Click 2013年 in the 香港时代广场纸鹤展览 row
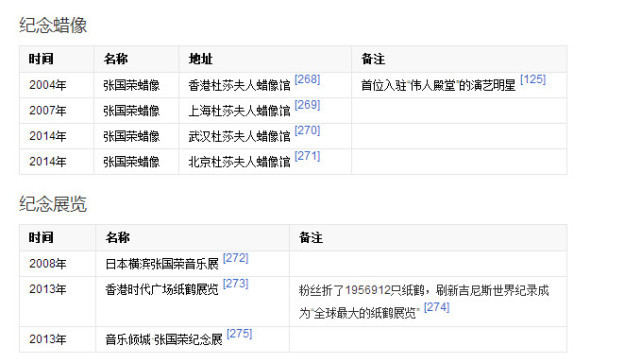The image size is (641, 363). 47,289
